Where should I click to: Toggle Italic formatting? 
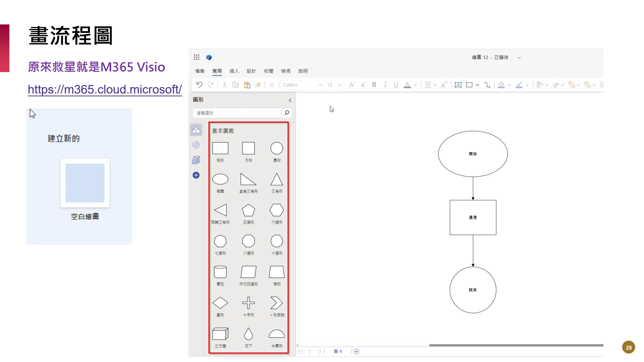pyautogui.click(x=385, y=85)
